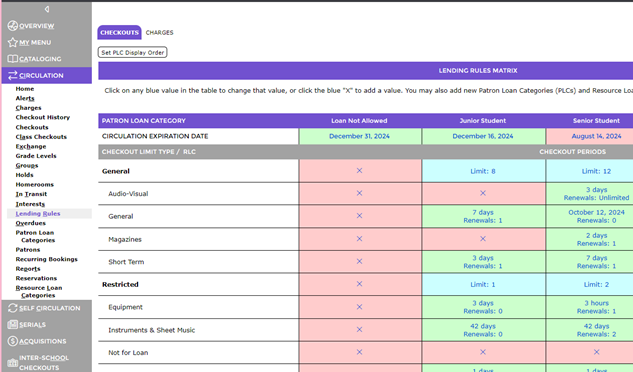Edit Senior Student expiration August 14, 2024
The height and width of the screenshot is (372, 633).
(596, 136)
